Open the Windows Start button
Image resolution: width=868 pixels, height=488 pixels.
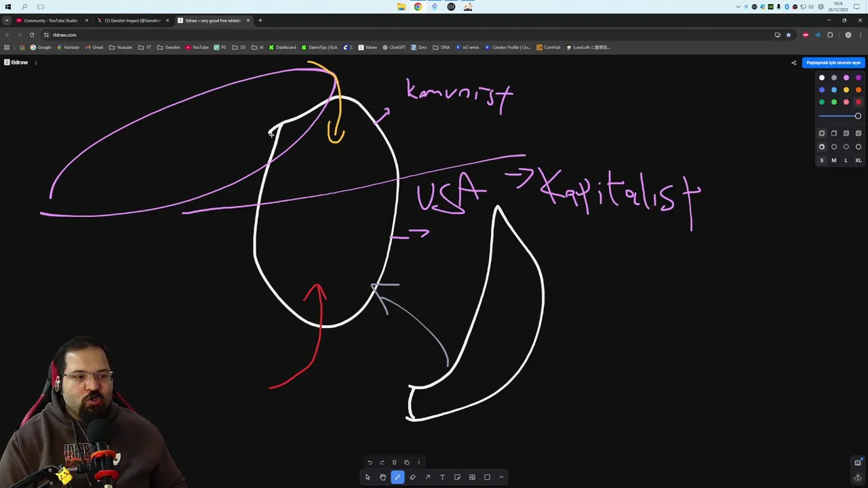(x=8, y=7)
